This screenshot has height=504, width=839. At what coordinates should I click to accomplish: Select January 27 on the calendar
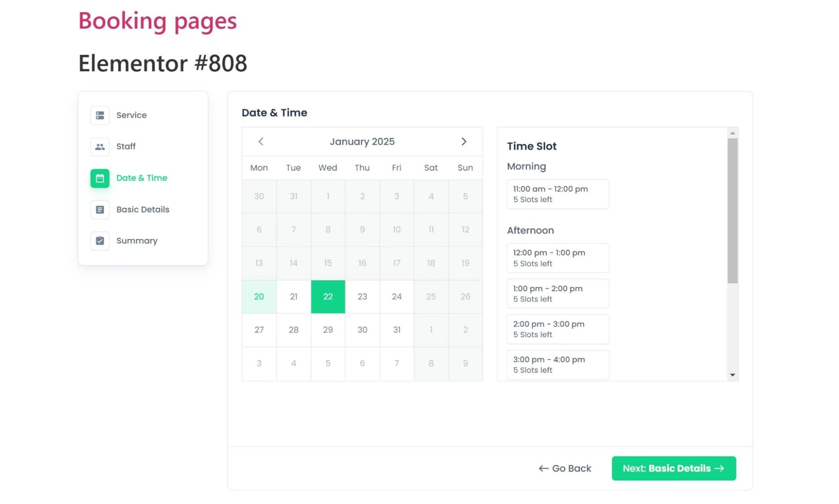coord(259,330)
